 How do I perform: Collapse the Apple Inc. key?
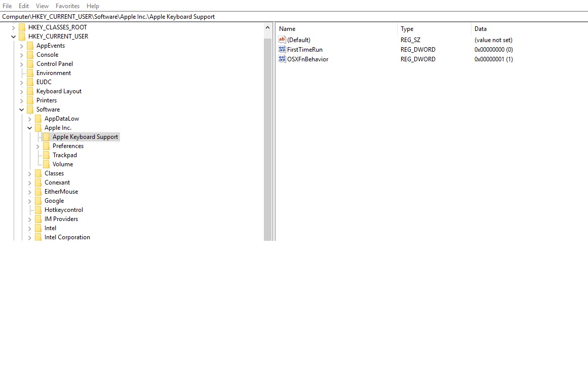click(29, 128)
